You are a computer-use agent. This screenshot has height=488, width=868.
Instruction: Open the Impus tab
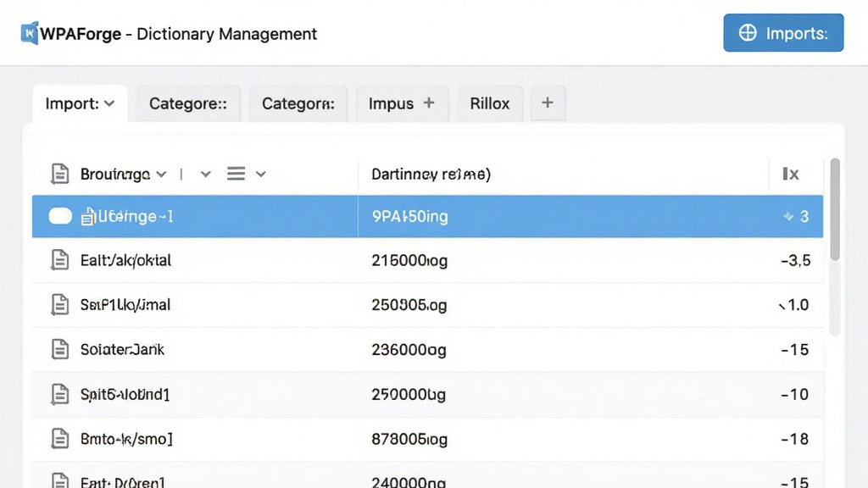[x=402, y=103]
